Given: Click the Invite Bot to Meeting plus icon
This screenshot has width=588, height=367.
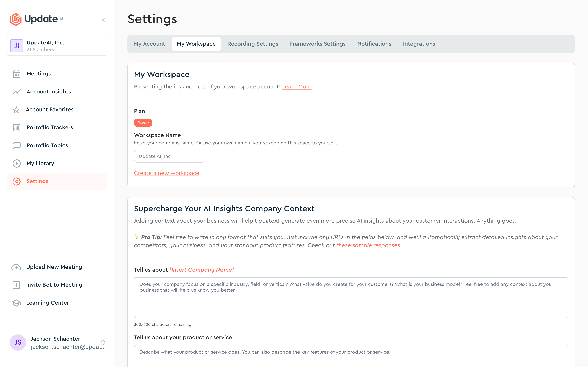Looking at the screenshot, I should coord(16,285).
